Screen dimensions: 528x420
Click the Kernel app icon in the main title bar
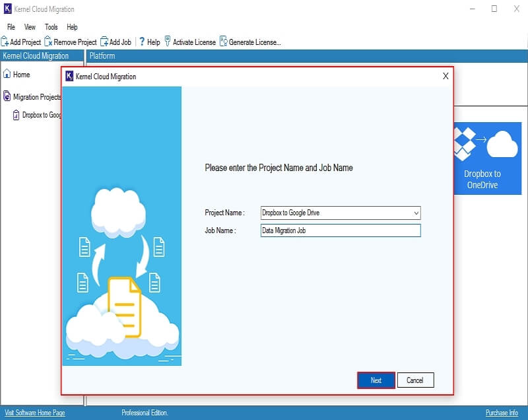[7, 9]
